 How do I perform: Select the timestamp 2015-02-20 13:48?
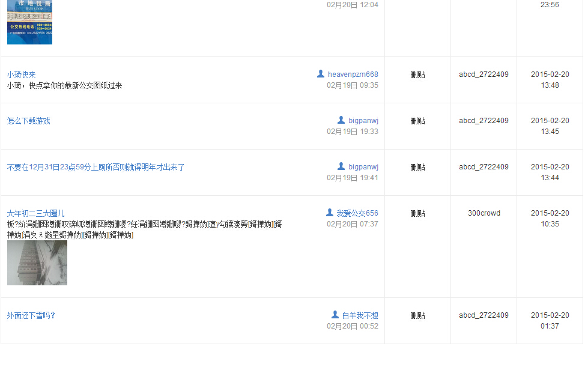[550, 80]
